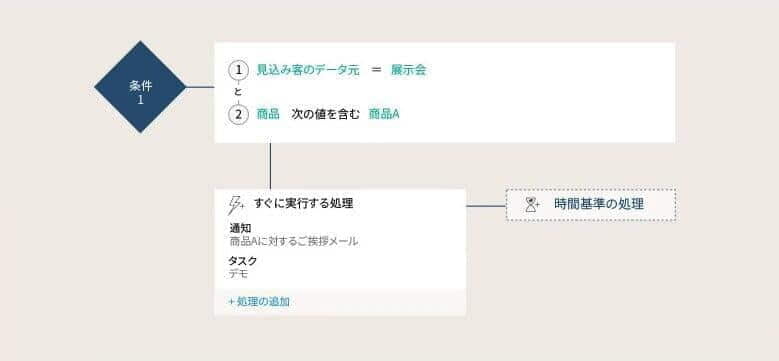
Task: Open the 時間基準の処理 dashed box
Action: pyautogui.click(x=591, y=205)
